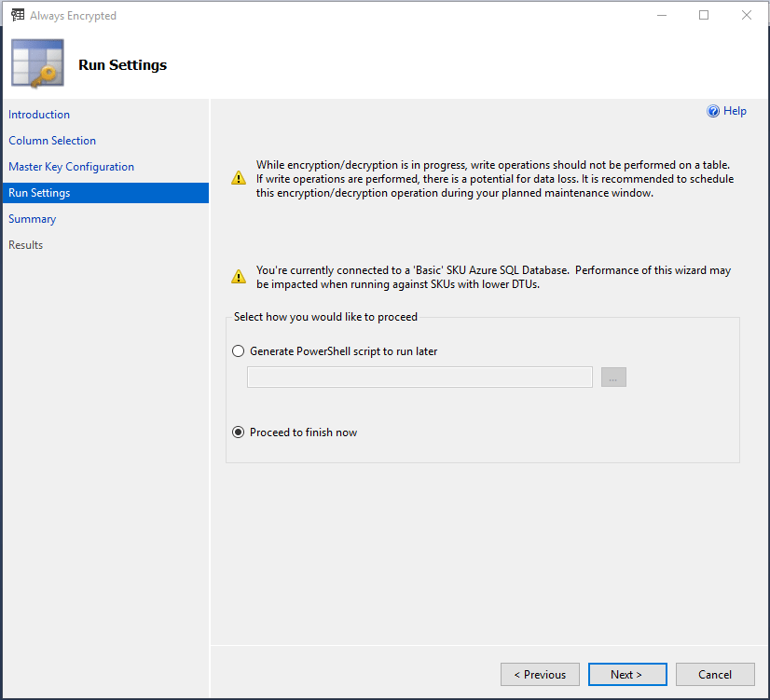Click the ellipsis browse button
Viewport: 770px width, 700px height.
613,377
